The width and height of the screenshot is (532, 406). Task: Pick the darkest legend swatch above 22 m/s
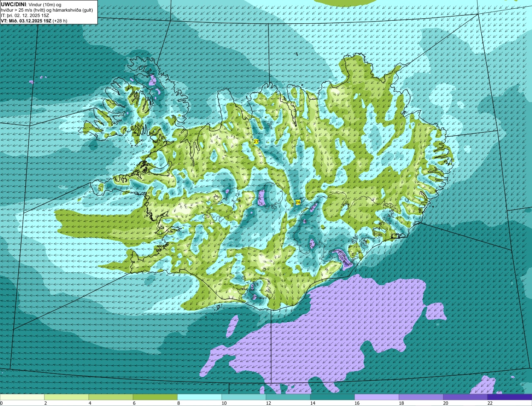[510, 397]
